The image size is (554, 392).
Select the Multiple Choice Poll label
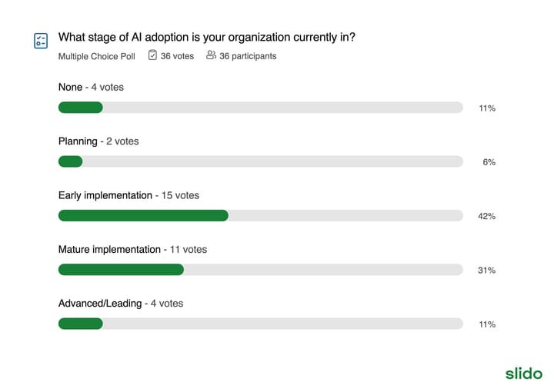96,56
